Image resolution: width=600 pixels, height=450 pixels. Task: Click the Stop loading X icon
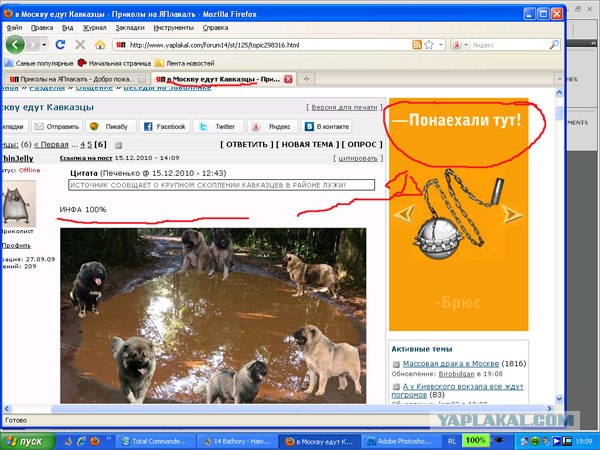click(x=80, y=45)
